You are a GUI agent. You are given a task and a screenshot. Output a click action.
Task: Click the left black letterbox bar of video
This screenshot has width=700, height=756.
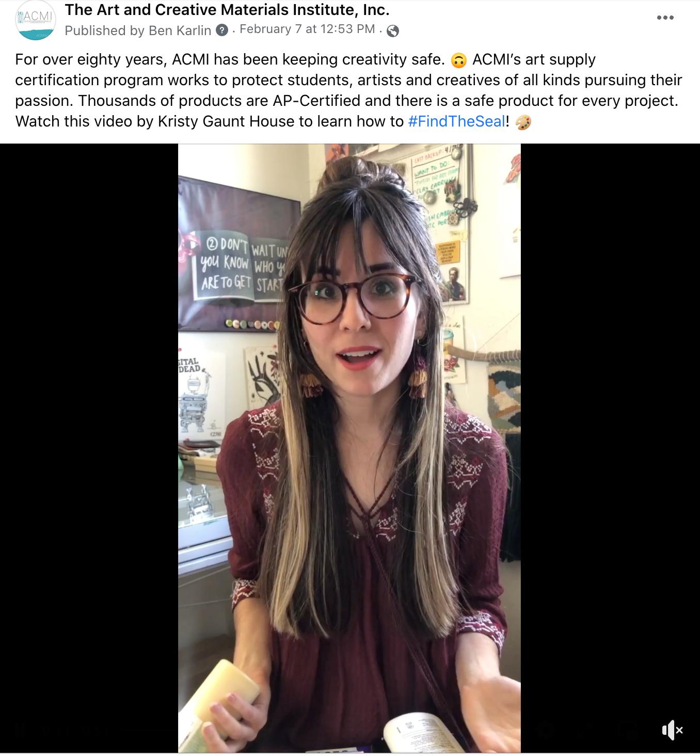coord(89,448)
